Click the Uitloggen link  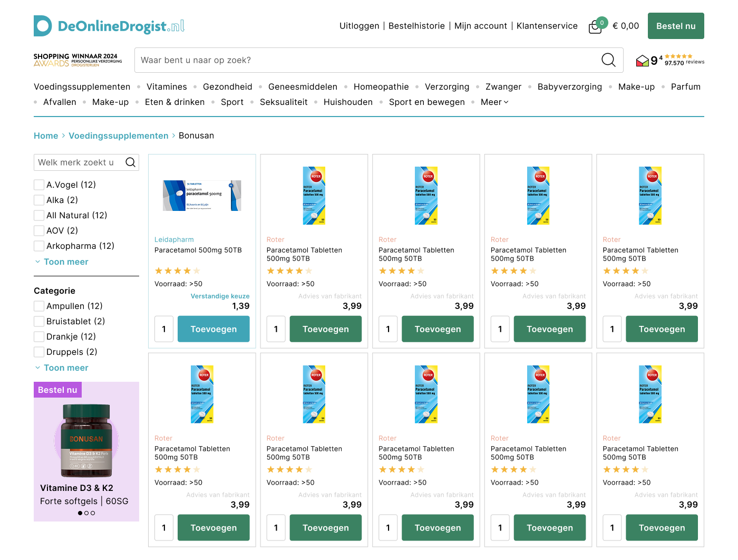click(360, 26)
